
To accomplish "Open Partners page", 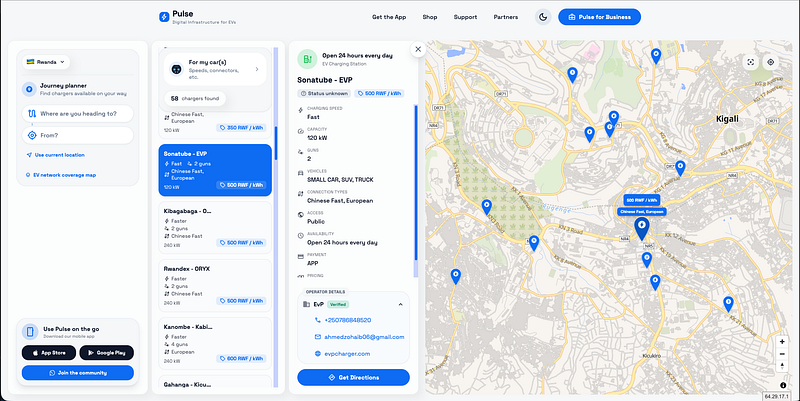I will point(506,17).
